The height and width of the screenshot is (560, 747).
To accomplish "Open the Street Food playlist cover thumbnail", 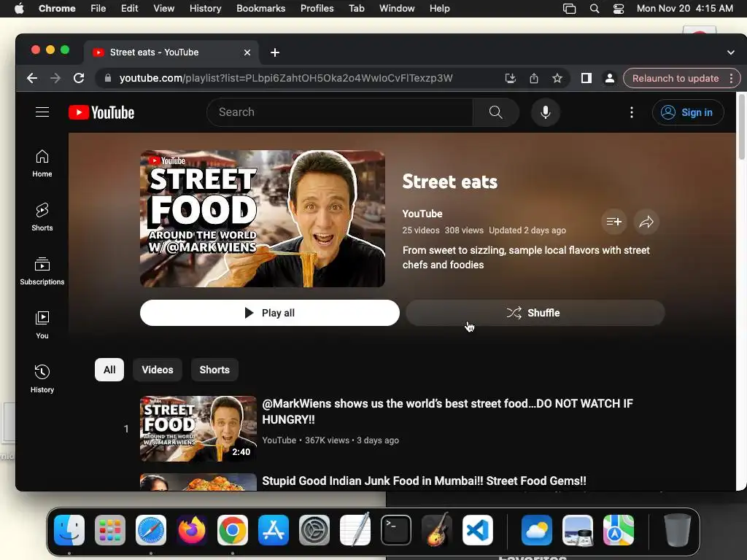I will coord(263,219).
